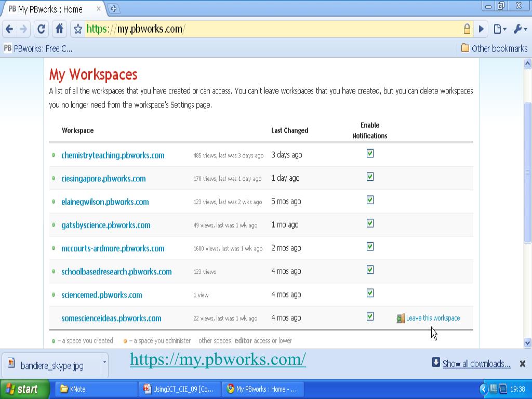Screen dimensions: 532x399
Task: Open the page menu dropdown
Action: [499, 29]
